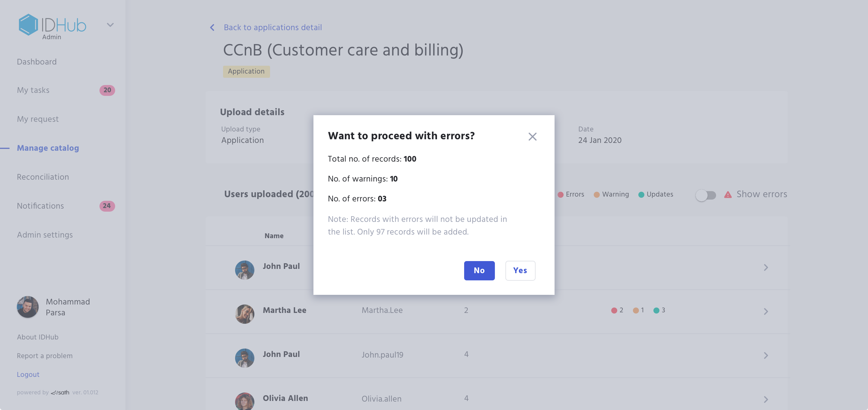868x410 pixels.
Task: Toggle the Show errors switch
Action: pos(706,195)
